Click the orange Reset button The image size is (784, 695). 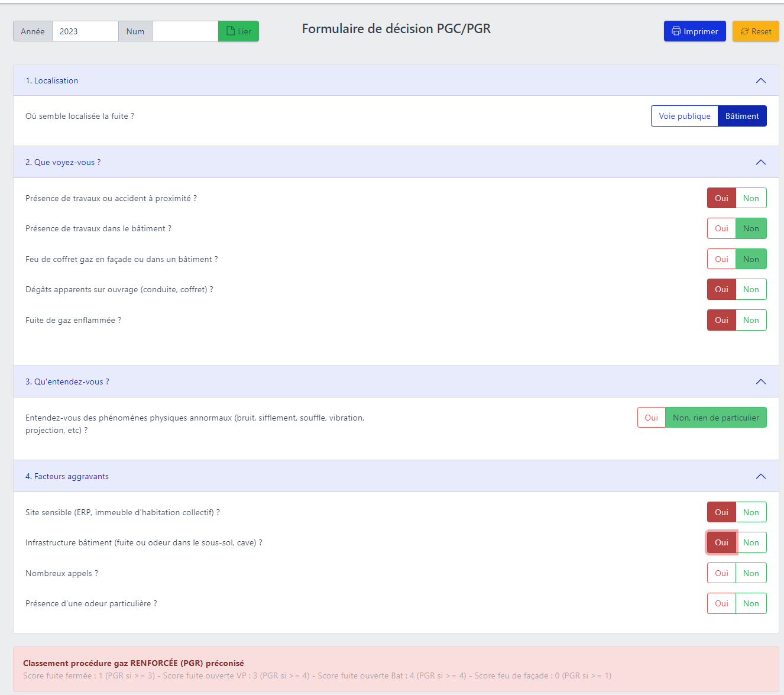click(756, 31)
